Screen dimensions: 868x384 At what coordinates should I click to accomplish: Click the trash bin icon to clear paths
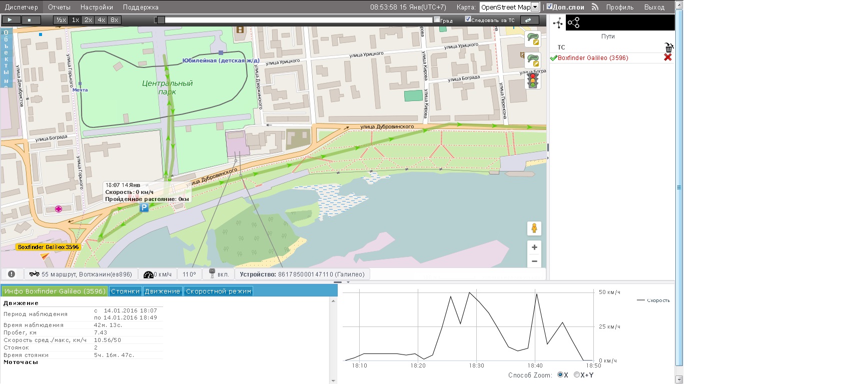(668, 47)
